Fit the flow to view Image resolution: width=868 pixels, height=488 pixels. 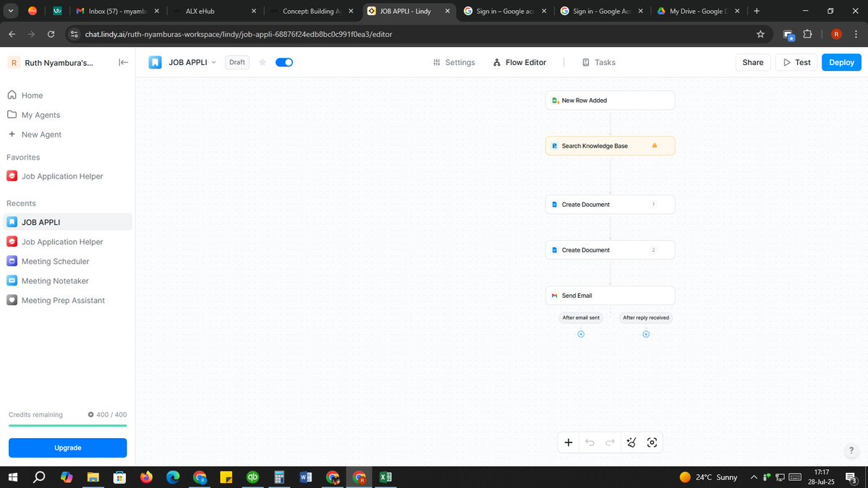pos(652,442)
